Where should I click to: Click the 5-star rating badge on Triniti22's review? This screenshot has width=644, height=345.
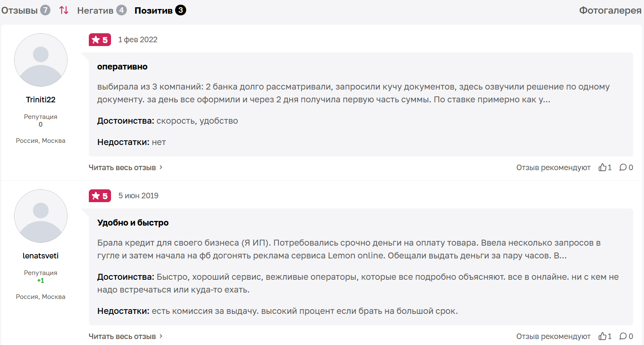(100, 40)
